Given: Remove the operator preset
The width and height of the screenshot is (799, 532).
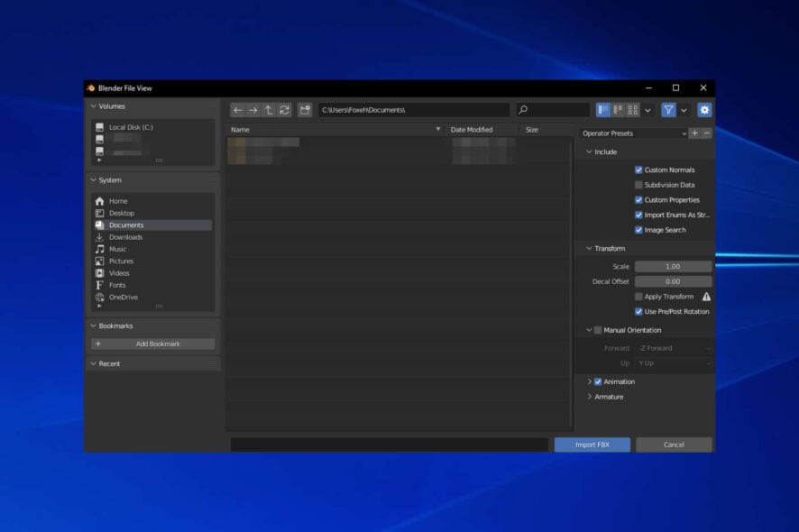Looking at the screenshot, I should tap(706, 133).
